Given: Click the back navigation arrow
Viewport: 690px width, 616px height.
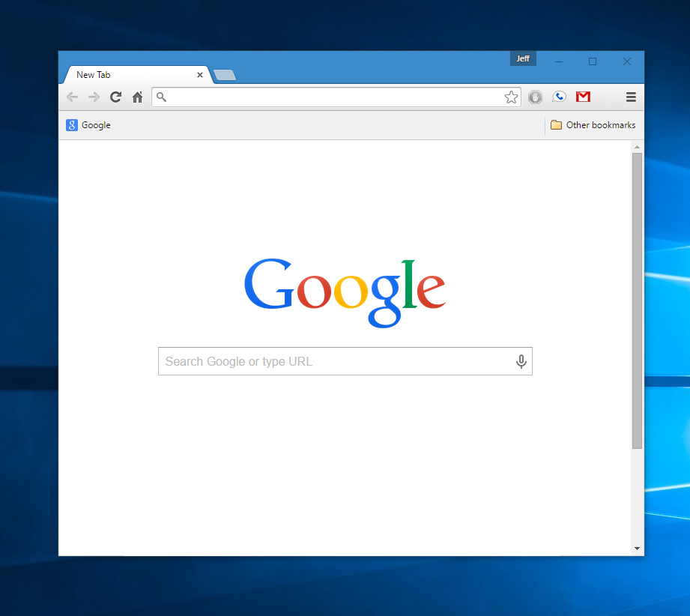Looking at the screenshot, I should [72, 97].
